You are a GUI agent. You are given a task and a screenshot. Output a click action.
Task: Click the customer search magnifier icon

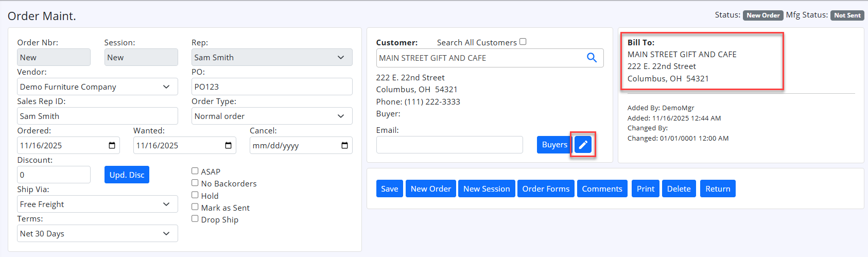[x=592, y=58]
